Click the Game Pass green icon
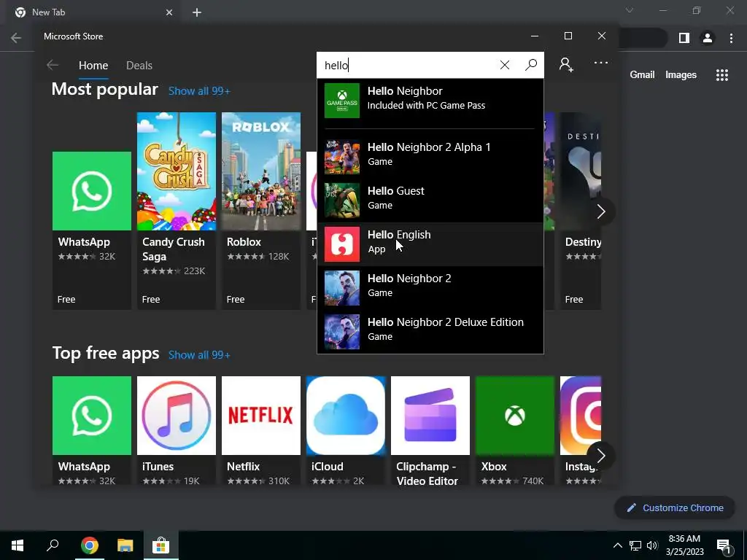747x560 pixels. tap(342, 101)
